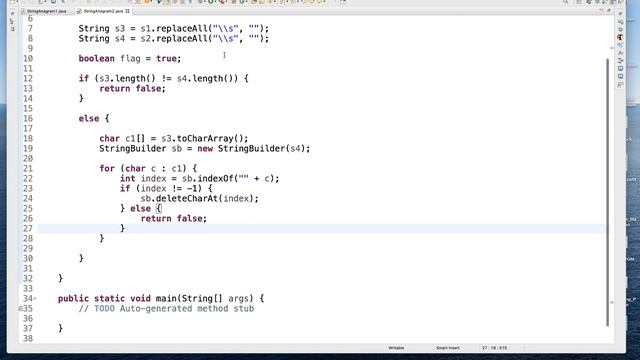This screenshot has width=640, height=360.
Task: Click 'public static void main(String[] args)' line
Action: point(161,299)
